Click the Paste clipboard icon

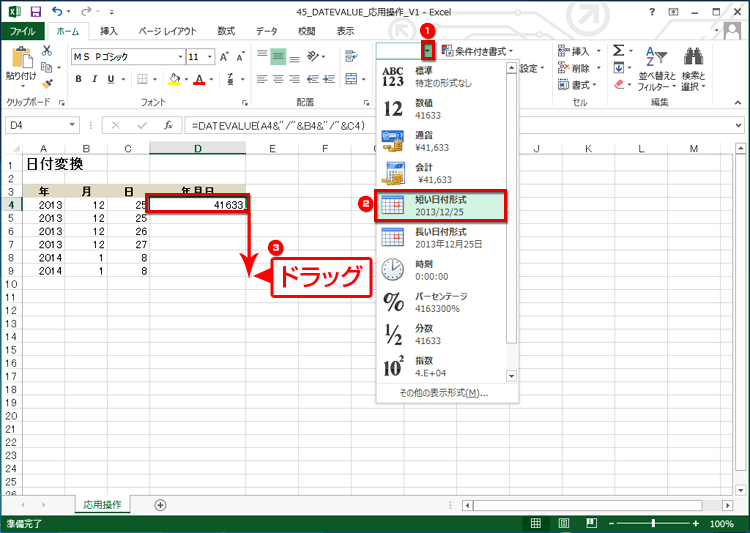[22, 57]
